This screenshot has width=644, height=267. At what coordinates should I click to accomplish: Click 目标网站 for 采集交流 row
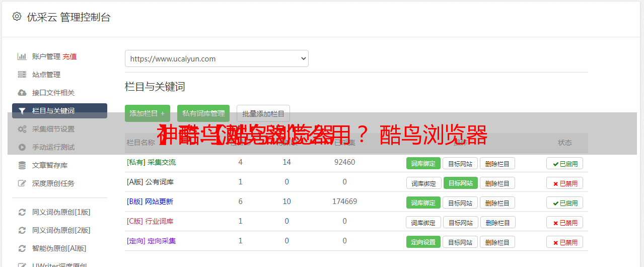coord(460,163)
